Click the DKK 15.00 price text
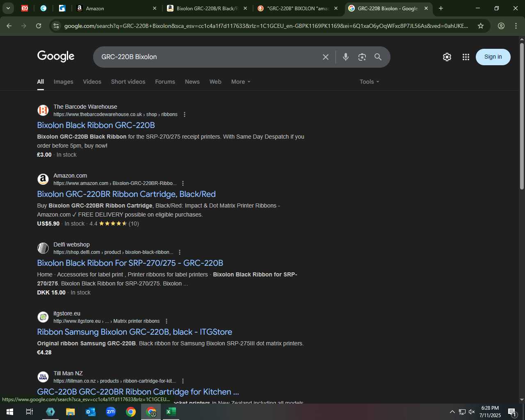Viewport: 525px width, 420px height. [x=51, y=292]
